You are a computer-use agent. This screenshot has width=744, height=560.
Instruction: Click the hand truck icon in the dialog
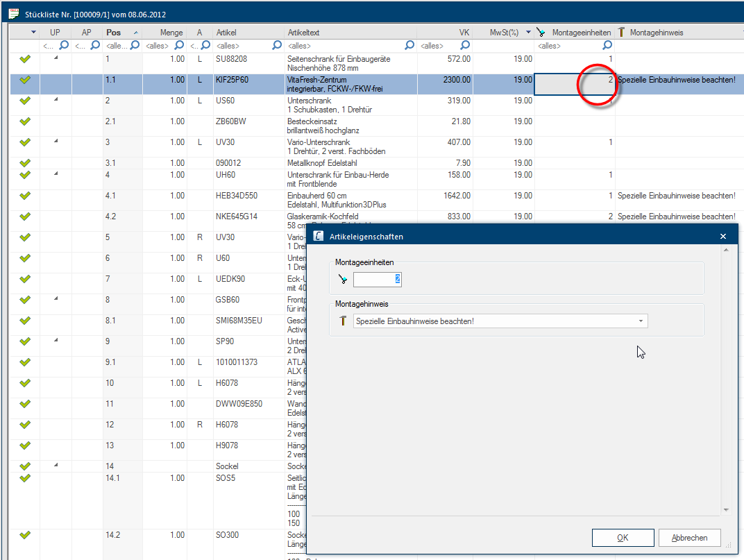tap(342, 279)
